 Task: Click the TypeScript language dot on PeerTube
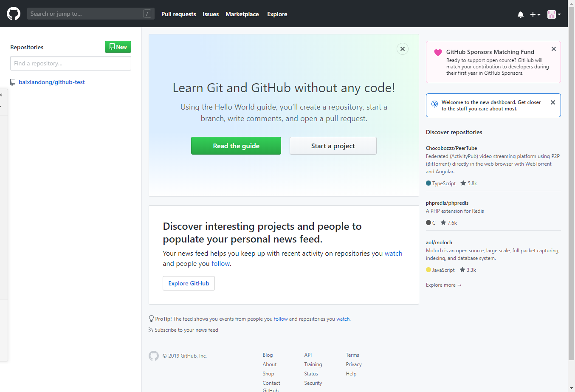428,183
